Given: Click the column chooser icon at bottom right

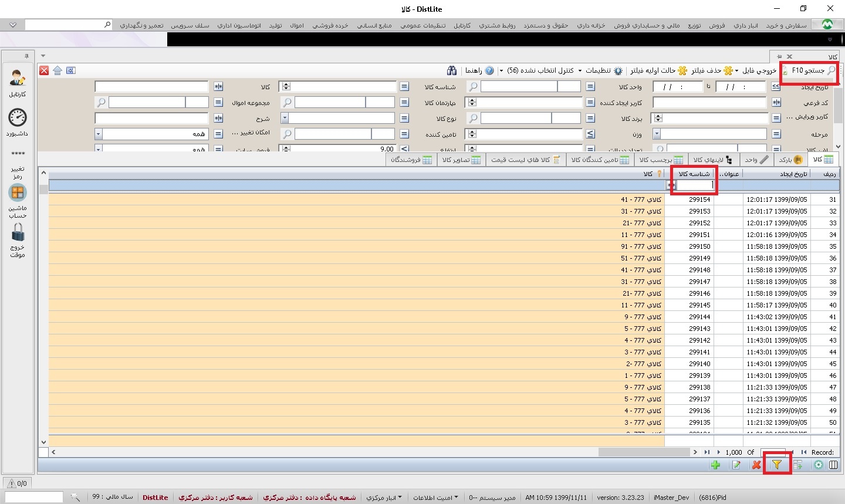Looking at the screenshot, I should click(833, 465).
